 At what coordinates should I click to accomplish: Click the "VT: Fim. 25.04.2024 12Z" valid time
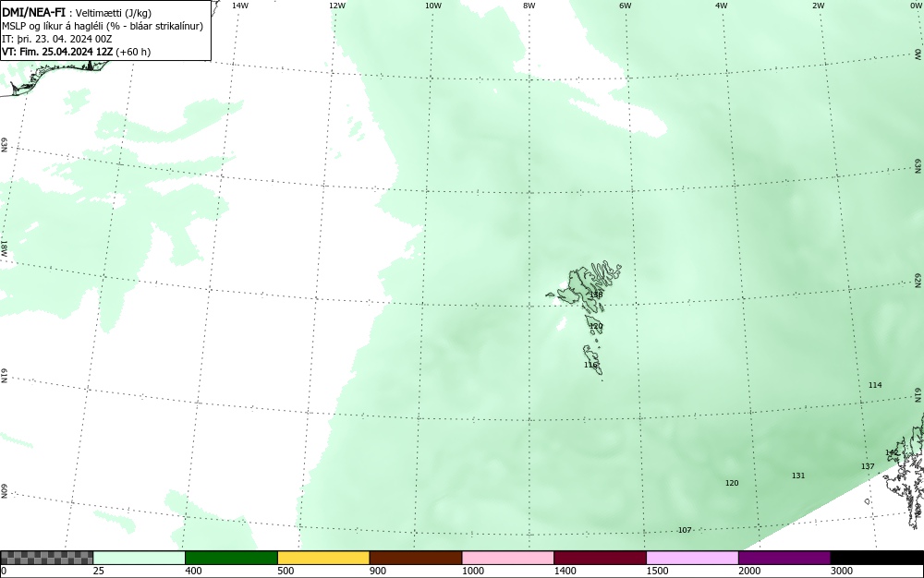(57, 52)
